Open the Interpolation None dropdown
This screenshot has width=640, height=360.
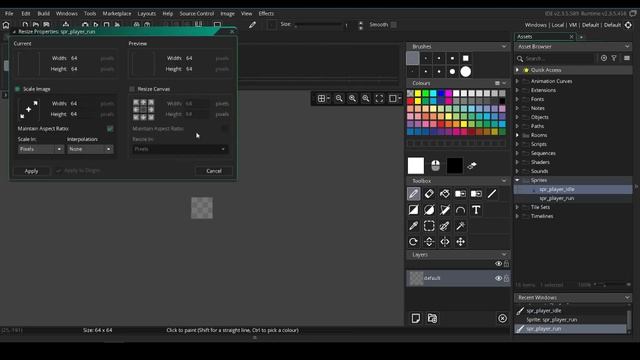tap(90, 149)
